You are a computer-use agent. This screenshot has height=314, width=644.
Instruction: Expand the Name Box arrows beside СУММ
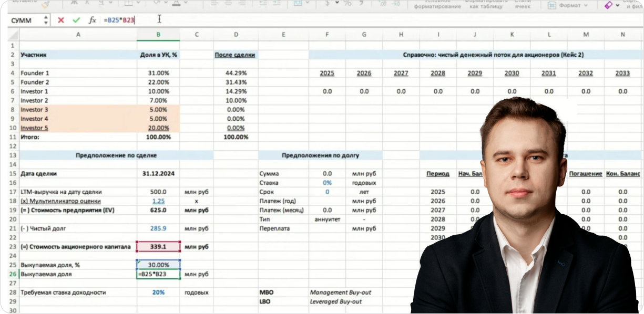pos(46,20)
